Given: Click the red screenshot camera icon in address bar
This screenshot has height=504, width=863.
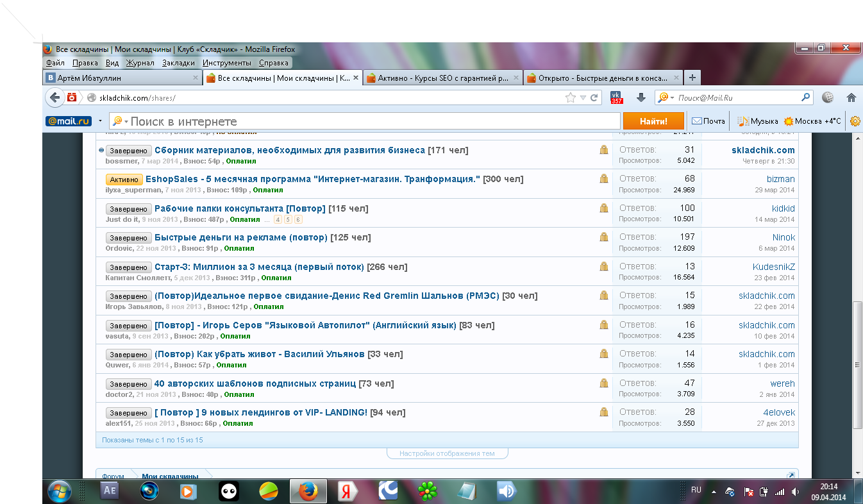Looking at the screenshot, I should click(x=72, y=97).
